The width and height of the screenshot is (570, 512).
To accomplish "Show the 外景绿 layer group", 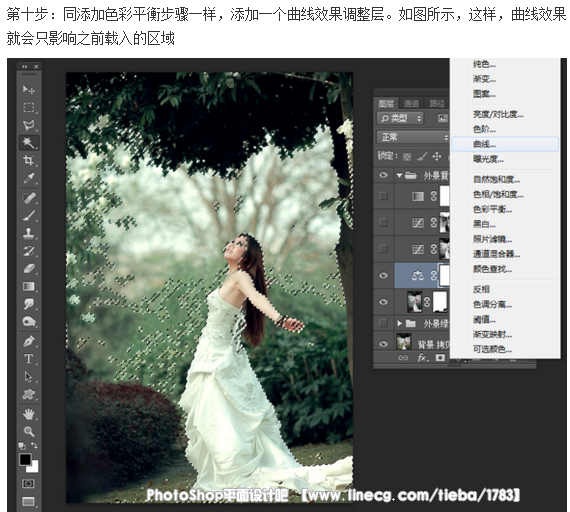I will [383, 323].
